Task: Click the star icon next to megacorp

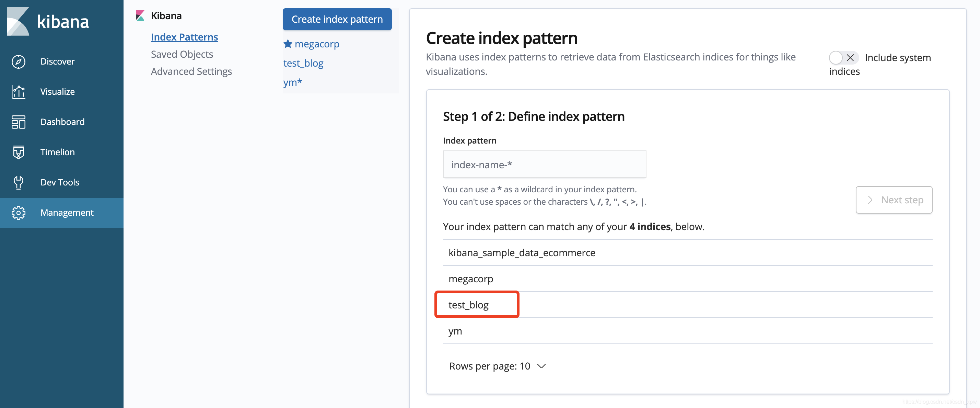Action: (288, 44)
